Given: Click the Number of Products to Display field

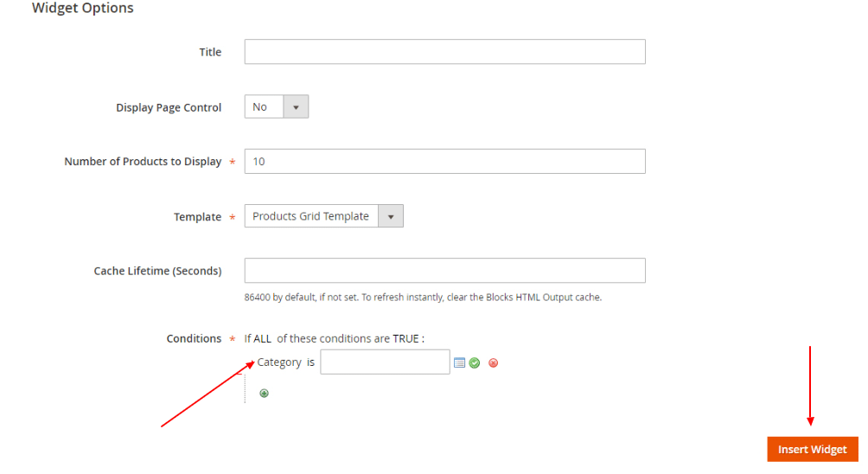Looking at the screenshot, I should coord(444,162).
